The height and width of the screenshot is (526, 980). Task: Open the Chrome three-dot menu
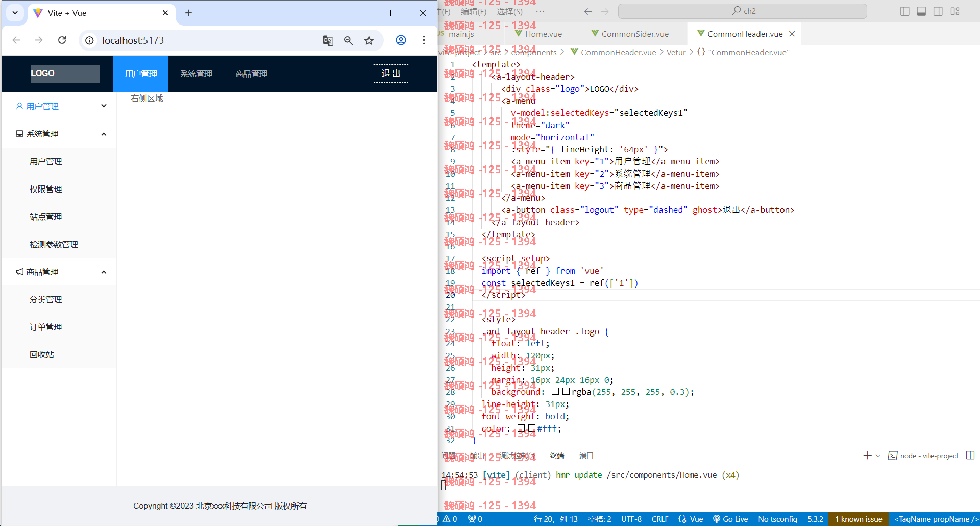[x=424, y=40]
